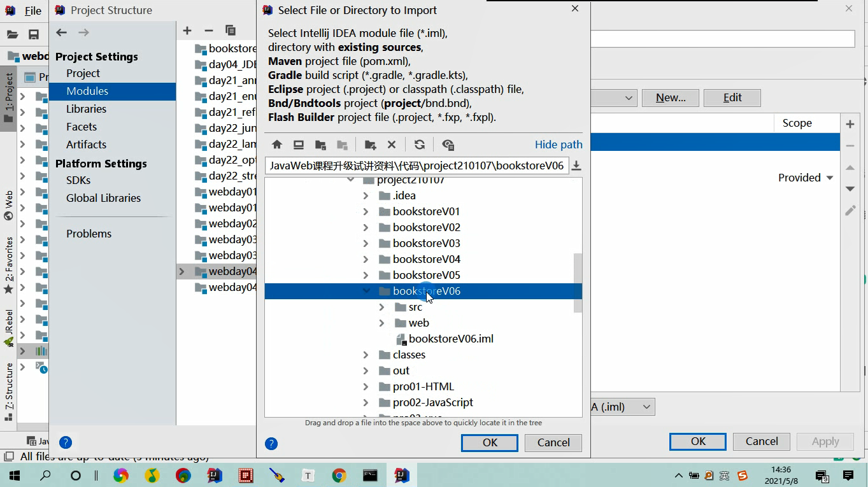868x487 pixels.
Task: Click Edit button next to New...
Action: 732,97
